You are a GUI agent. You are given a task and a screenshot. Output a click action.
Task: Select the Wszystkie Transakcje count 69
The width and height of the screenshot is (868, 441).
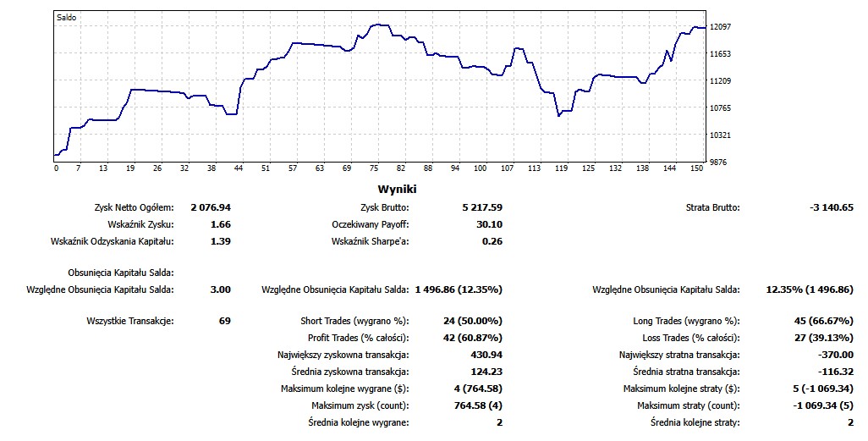[224, 321]
